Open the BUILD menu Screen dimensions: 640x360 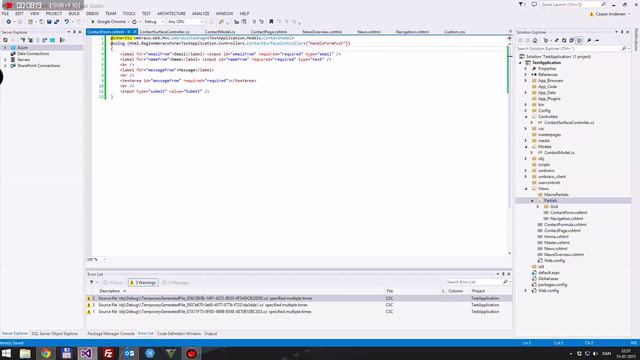coord(74,13)
